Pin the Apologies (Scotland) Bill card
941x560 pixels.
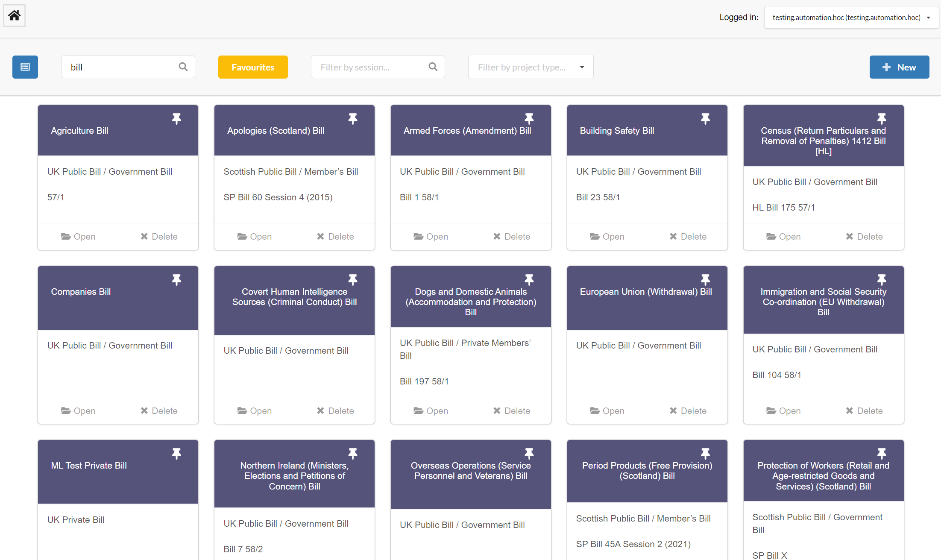coord(353,119)
